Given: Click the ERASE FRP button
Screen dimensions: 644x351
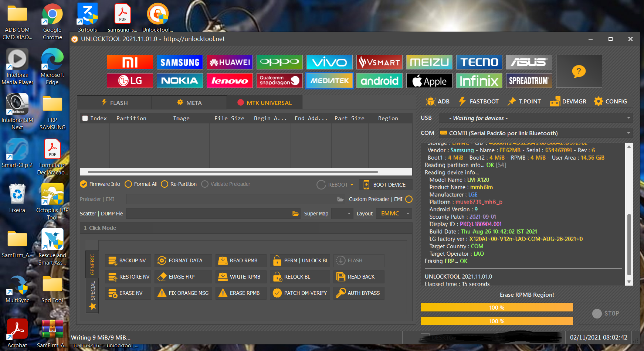Looking at the screenshot, I should (x=183, y=277).
